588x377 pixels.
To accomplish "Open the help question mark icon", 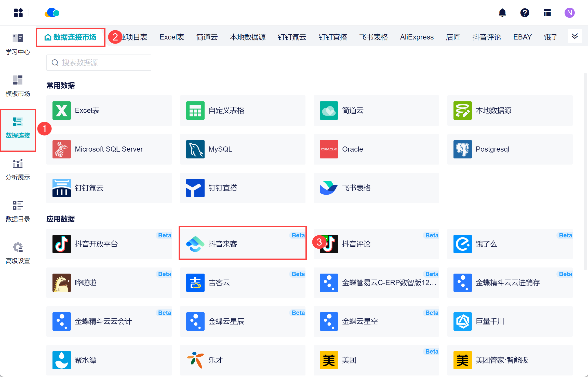I will (525, 13).
